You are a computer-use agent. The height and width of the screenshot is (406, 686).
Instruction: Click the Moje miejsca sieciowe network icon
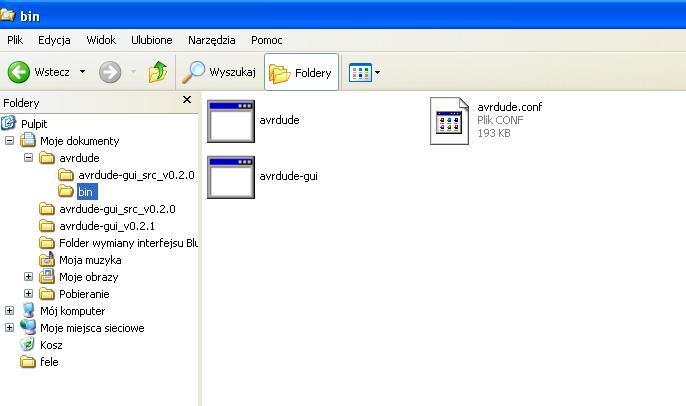28,328
